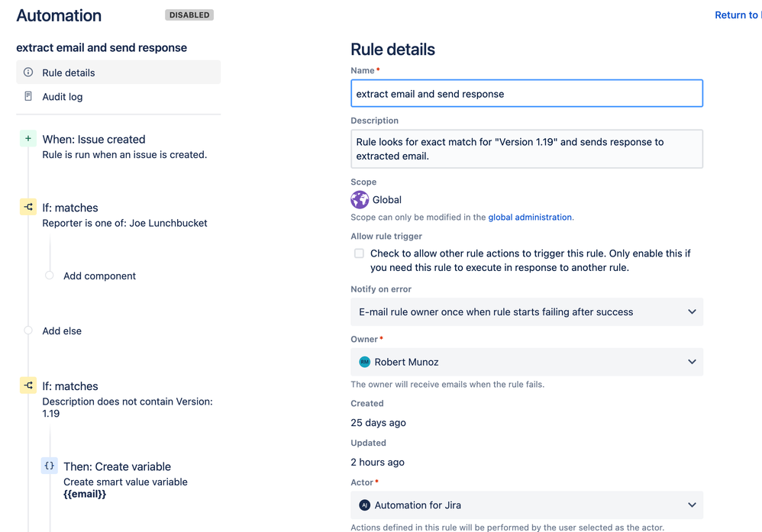Click the Add else option
Image resolution: width=762 pixels, height=532 pixels.
click(62, 330)
